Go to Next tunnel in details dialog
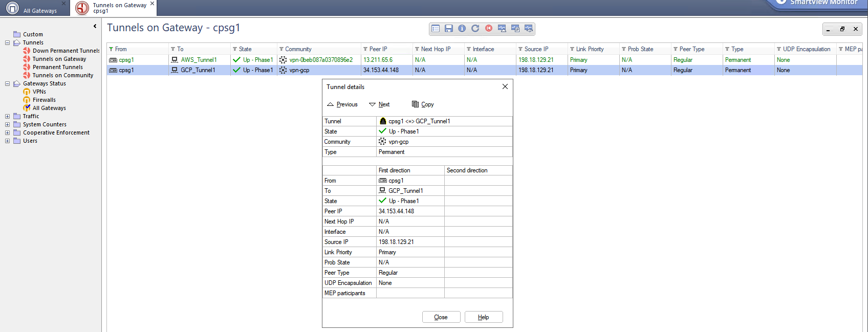This screenshot has width=868, height=332. point(380,104)
